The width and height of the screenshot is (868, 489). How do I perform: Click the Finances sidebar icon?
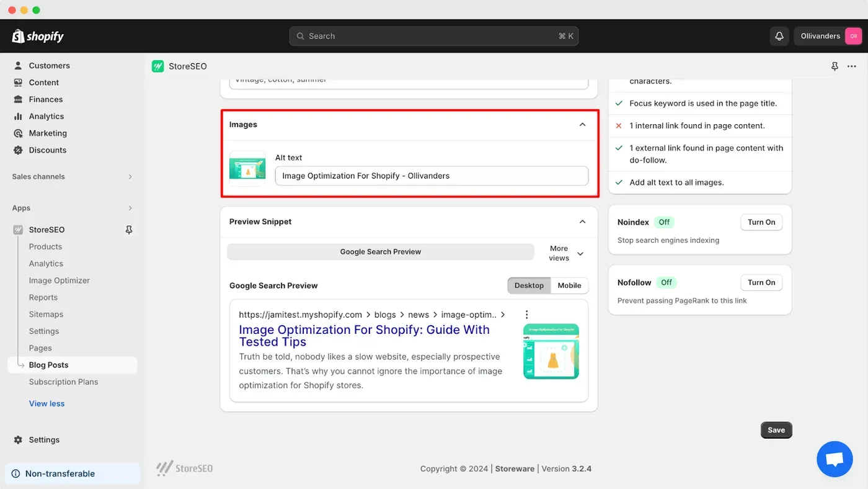(18, 99)
